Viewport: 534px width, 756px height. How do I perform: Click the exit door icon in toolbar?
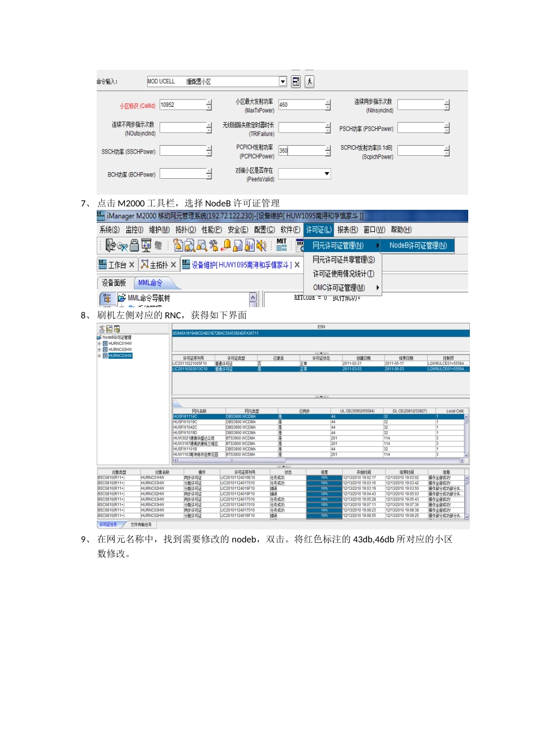(111, 245)
